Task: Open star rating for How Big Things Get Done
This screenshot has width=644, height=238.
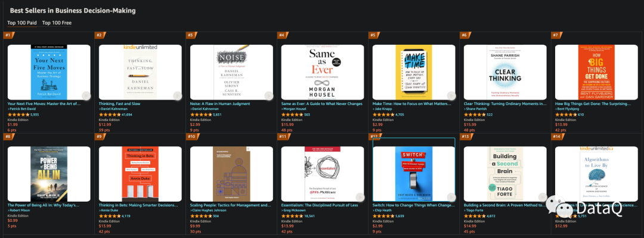Action: [565, 115]
